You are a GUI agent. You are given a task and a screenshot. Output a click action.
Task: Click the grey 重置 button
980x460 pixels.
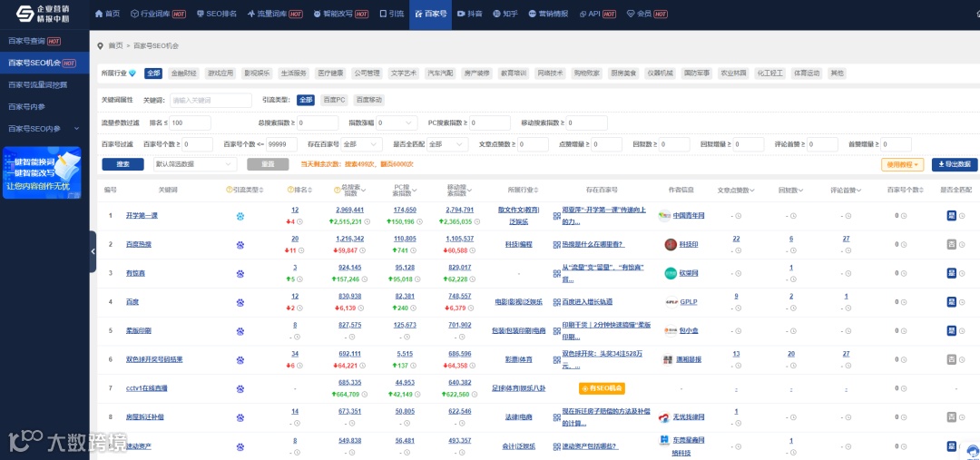coord(268,164)
